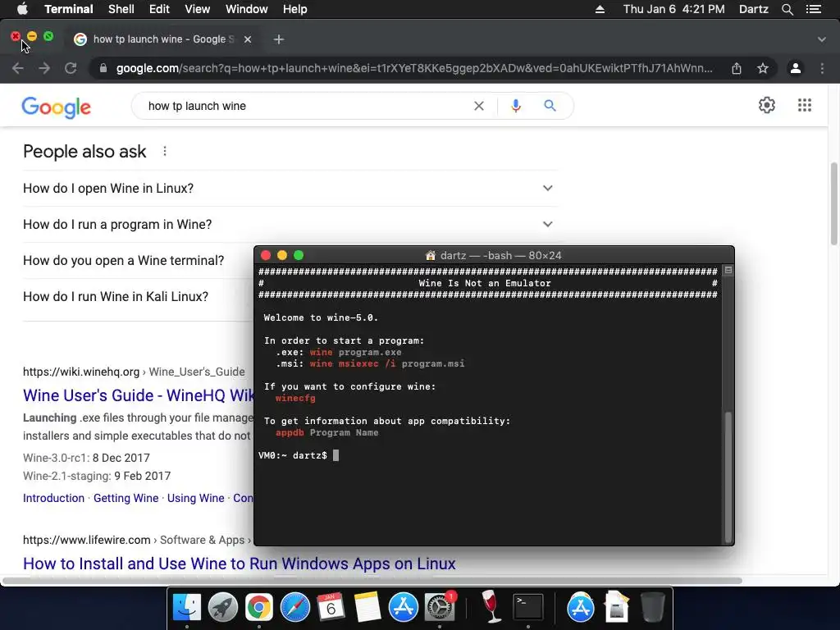Open Safari from the Dock
This screenshot has width=840, height=630.
point(294,608)
